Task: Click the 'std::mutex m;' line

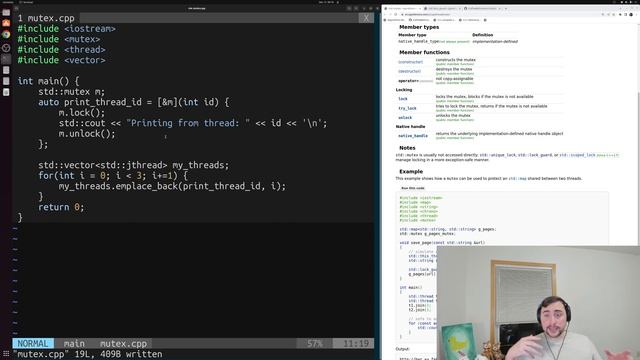Action: click(71, 91)
